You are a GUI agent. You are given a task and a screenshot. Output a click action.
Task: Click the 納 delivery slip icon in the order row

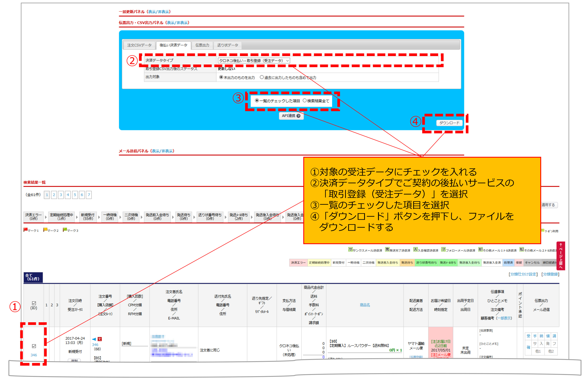click(541, 336)
